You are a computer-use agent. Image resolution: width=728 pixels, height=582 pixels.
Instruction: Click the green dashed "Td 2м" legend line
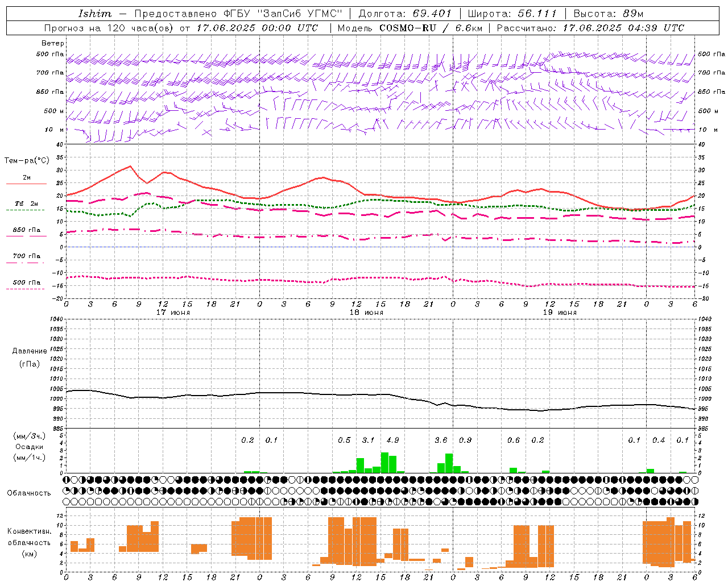coord(26,210)
